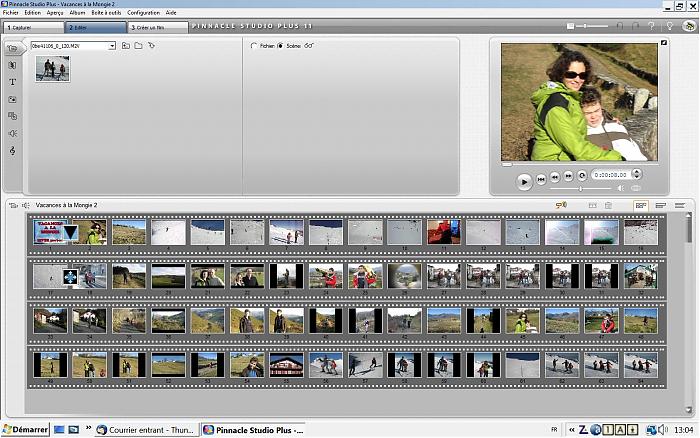Show hidden tray icons chevron
Viewport: 700px width, 438px height.
pos(571,430)
